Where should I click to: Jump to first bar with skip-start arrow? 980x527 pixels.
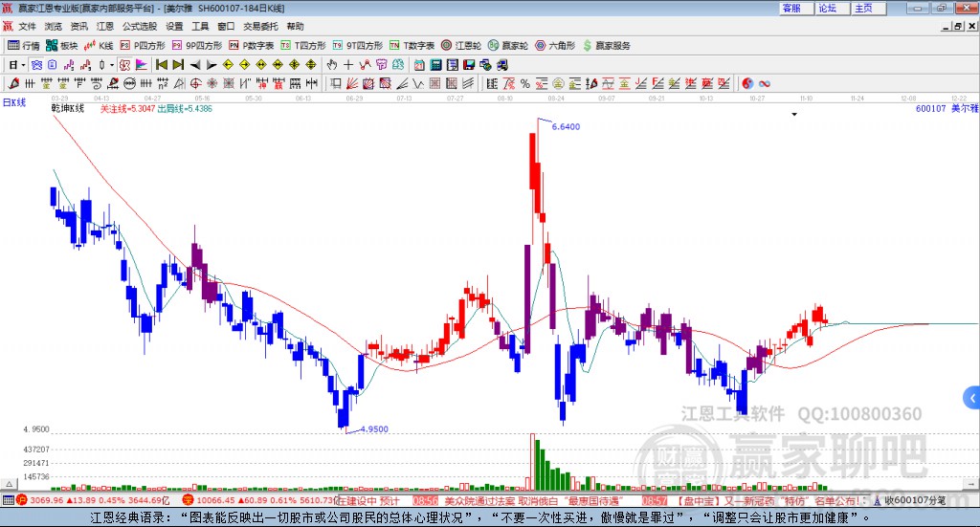click(x=161, y=65)
